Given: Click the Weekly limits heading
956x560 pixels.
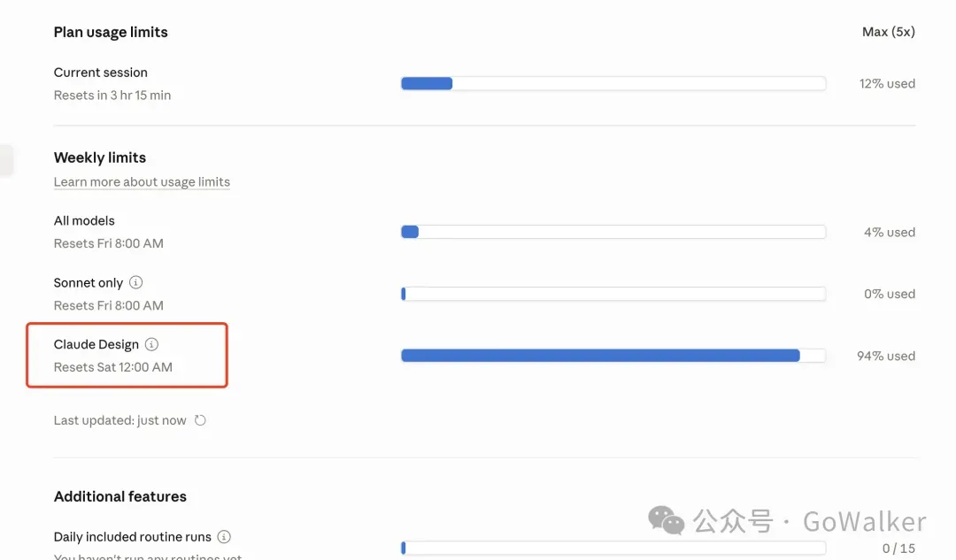Looking at the screenshot, I should click(x=100, y=157).
